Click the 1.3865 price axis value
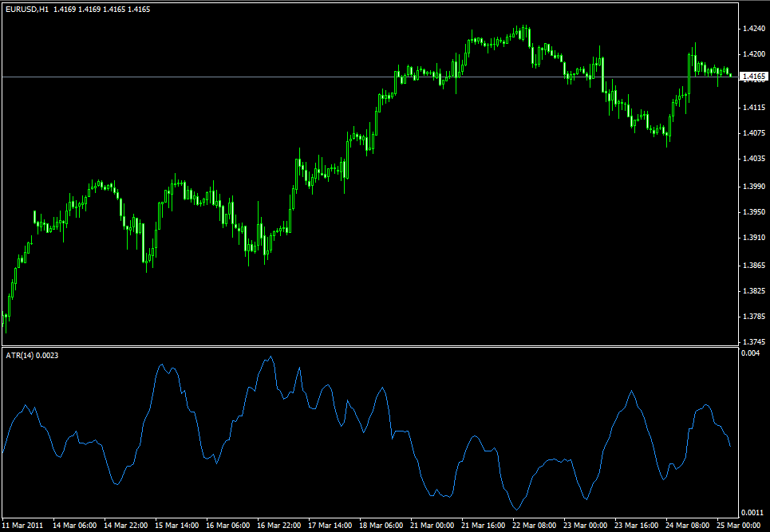 point(754,266)
